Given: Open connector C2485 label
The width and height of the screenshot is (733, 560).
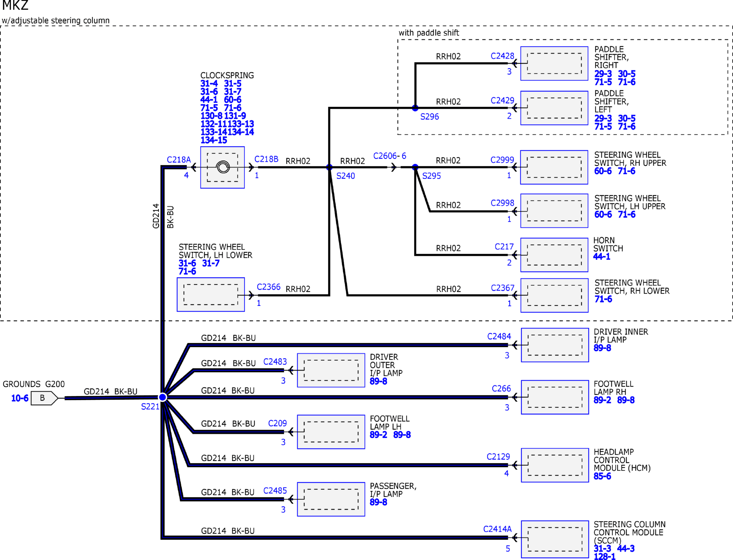Looking at the screenshot, I should point(275,490).
